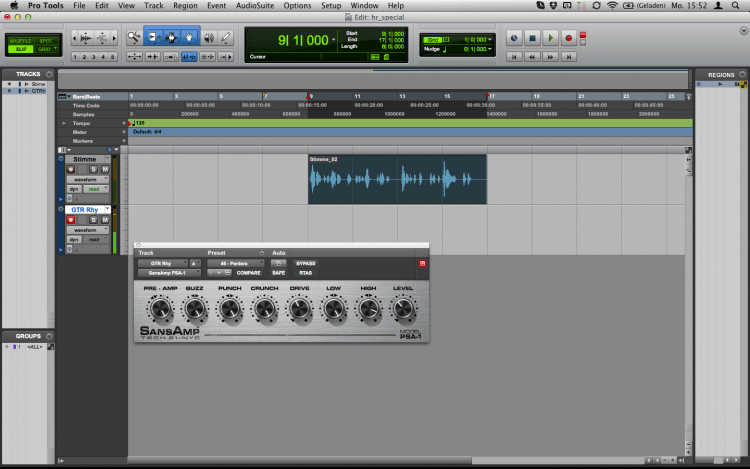Screen dimensions: 750x469
Task: Start playback with the Play button
Action: [x=551, y=38]
